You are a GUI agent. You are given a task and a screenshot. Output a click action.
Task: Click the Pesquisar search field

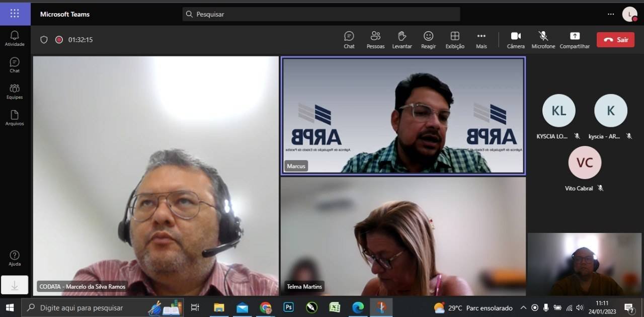pos(320,14)
